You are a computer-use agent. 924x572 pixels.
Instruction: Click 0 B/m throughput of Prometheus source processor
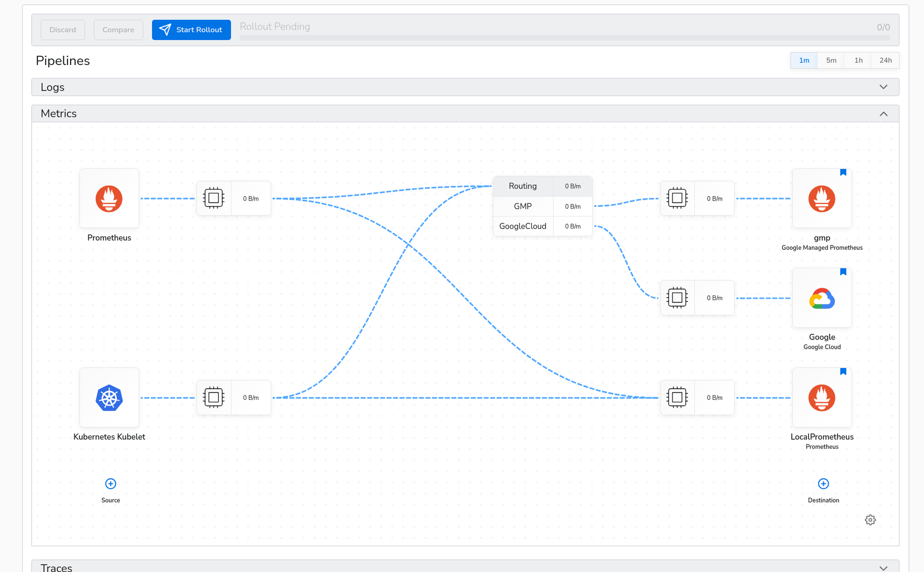click(251, 198)
